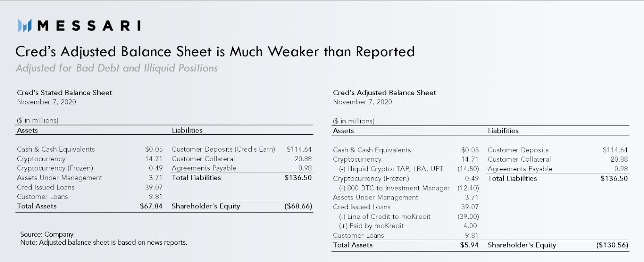Click the subtitle 'Adjusted for Bad Debt and Illiquid Positions'
Screen dimensions: 644x262
coord(117,68)
